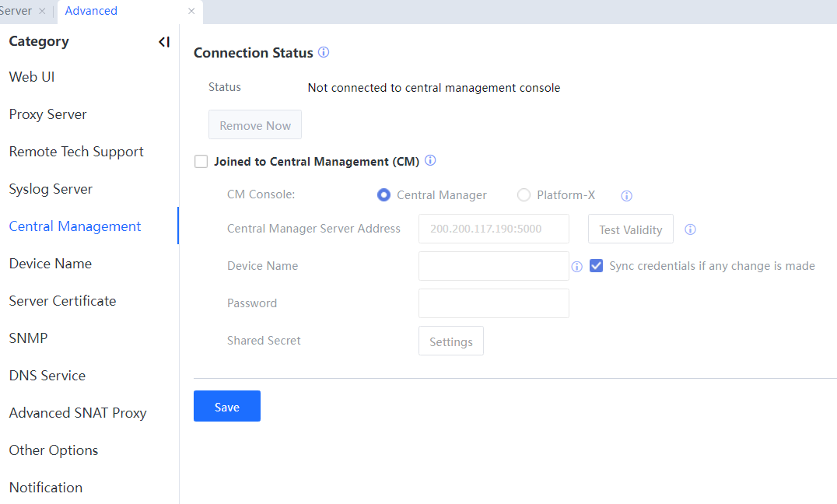
Task: Click info icon beside Connection Status heading
Action: pyautogui.click(x=324, y=53)
